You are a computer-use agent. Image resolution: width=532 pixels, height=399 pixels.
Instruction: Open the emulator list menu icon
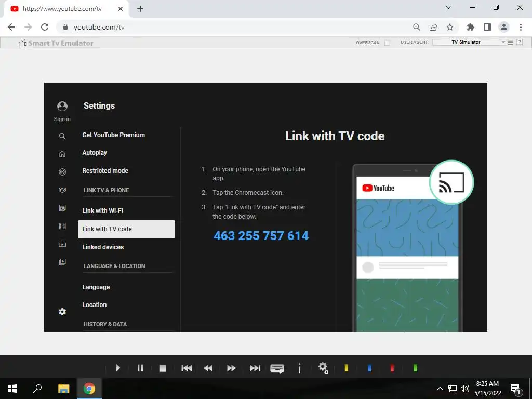pyautogui.click(x=510, y=43)
